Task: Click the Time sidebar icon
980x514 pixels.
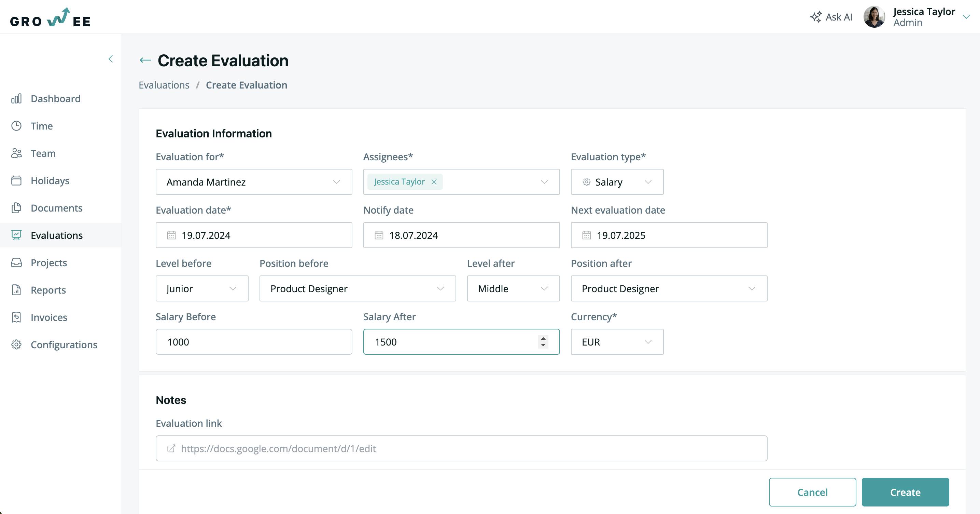Action: point(18,126)
